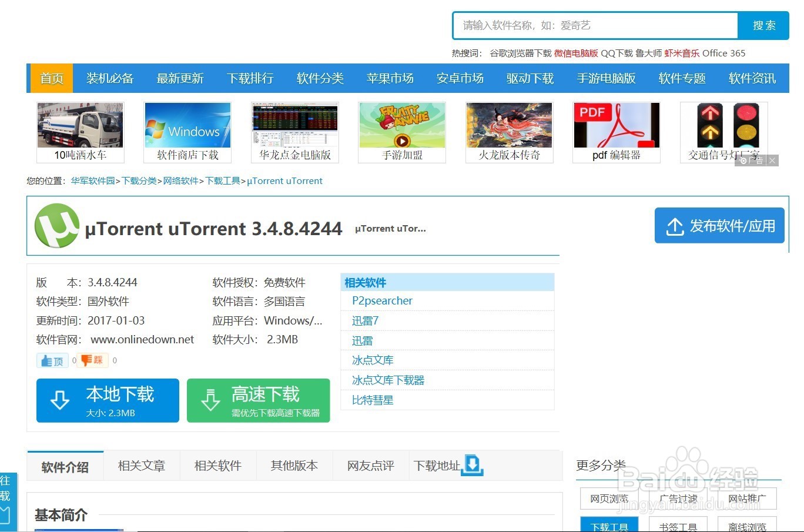Switch to the 下载地址 tab
Screen dimensions: 804x532
click(437, 466)
